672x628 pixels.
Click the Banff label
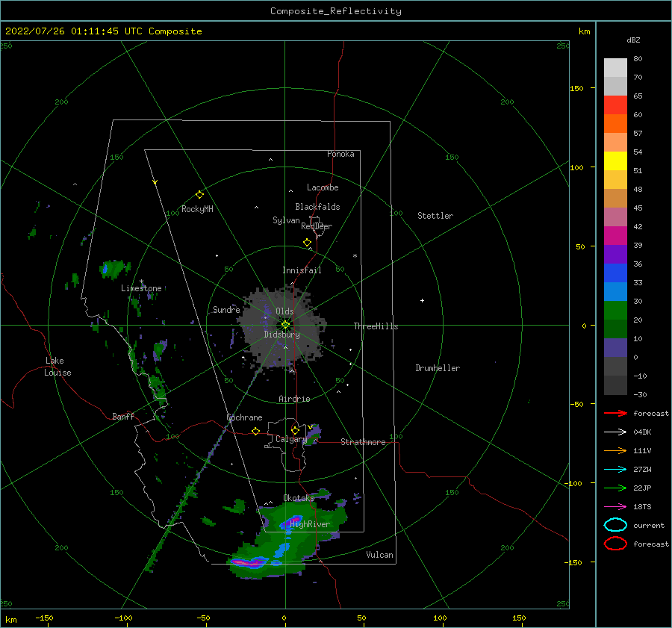coord(123,417)
